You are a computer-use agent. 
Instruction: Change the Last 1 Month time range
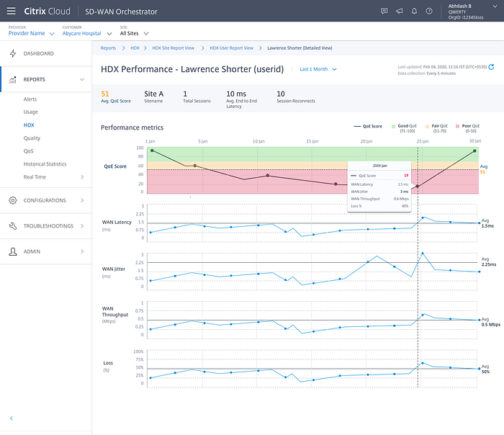[318, 69]
